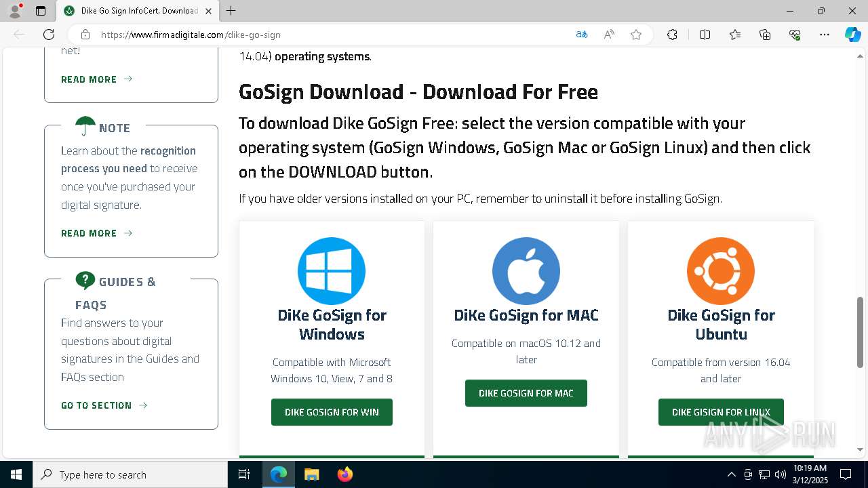Open READ MORE in the NOTE card
Screen dimensions: 868x488
point(96,233)
